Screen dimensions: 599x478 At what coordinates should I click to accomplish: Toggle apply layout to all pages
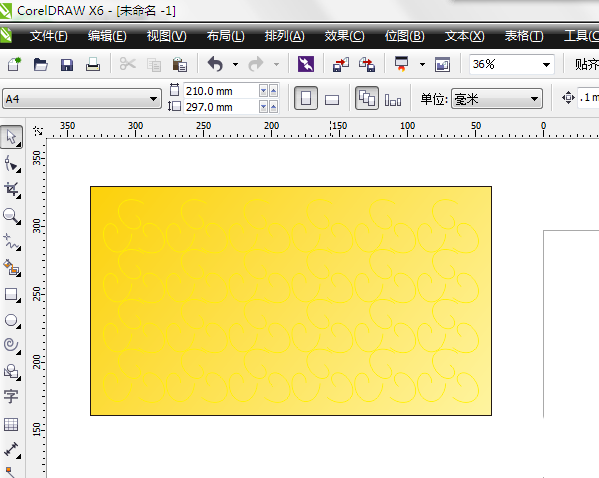[367, 99]
